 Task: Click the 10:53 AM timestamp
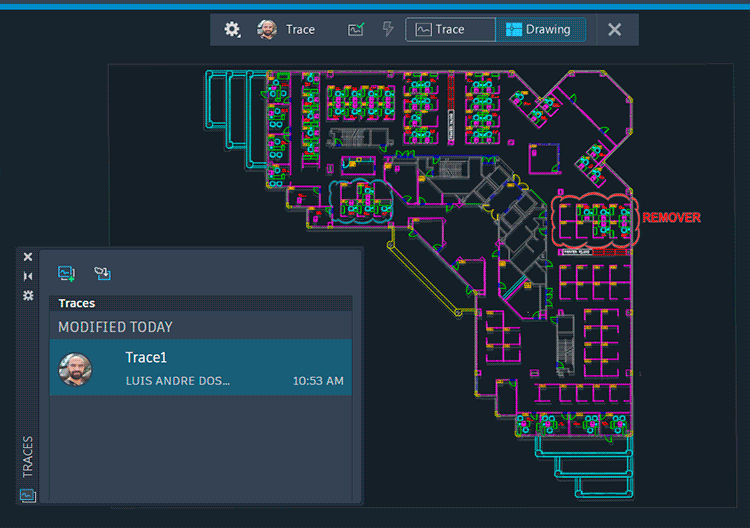318,381
